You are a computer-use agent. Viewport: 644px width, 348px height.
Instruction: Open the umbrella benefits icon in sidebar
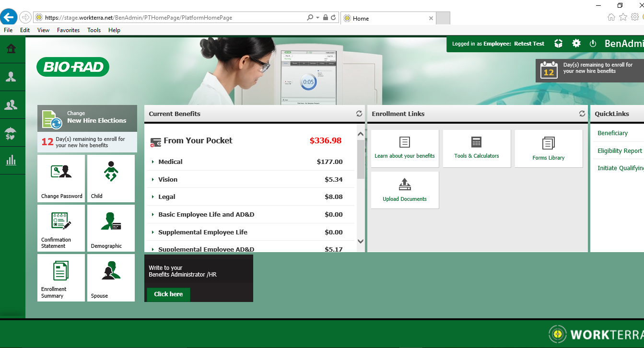11,133
